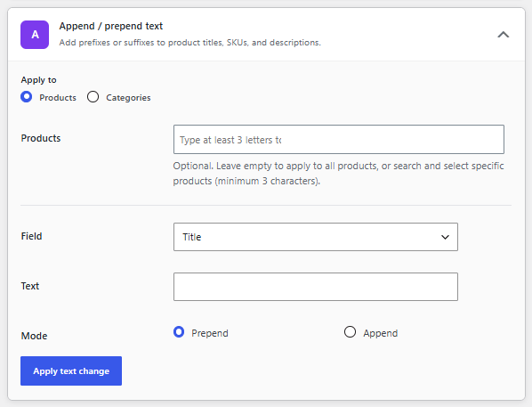Click the Apply text change button

(x=71, y=371)
